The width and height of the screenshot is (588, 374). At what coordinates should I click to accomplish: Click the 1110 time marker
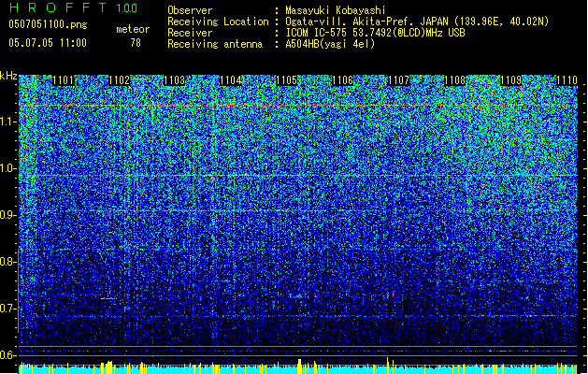coord(566,80)
